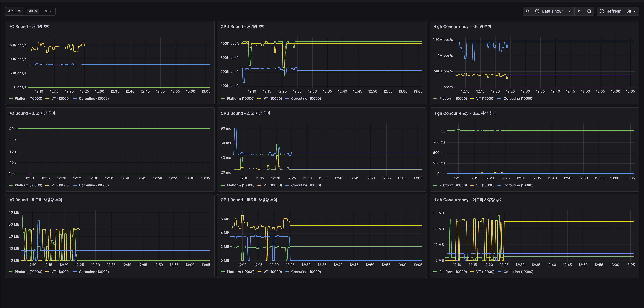This screenshot has width=644, height=308.
Task: Expand the 태스크 수 variable dropdown chevron
Action: pyautogui.click(x=51, y=11)
